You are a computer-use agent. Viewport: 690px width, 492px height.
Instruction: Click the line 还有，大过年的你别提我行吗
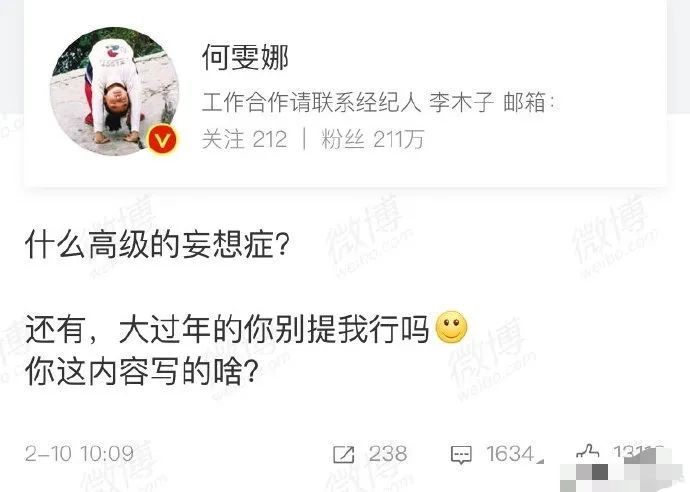(228, 329)
